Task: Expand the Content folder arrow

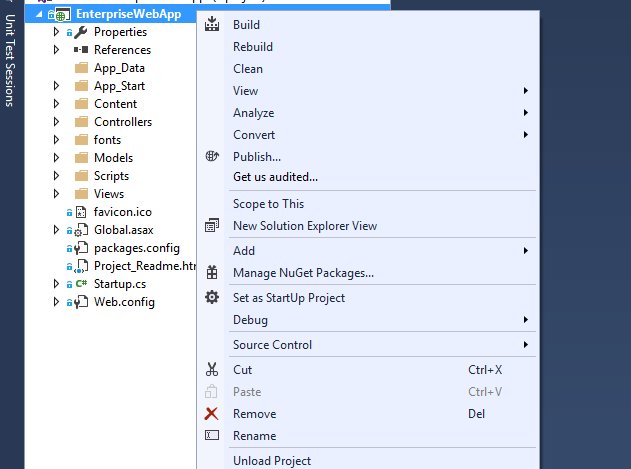Action: pyautogui.click(x=56, y=103)
